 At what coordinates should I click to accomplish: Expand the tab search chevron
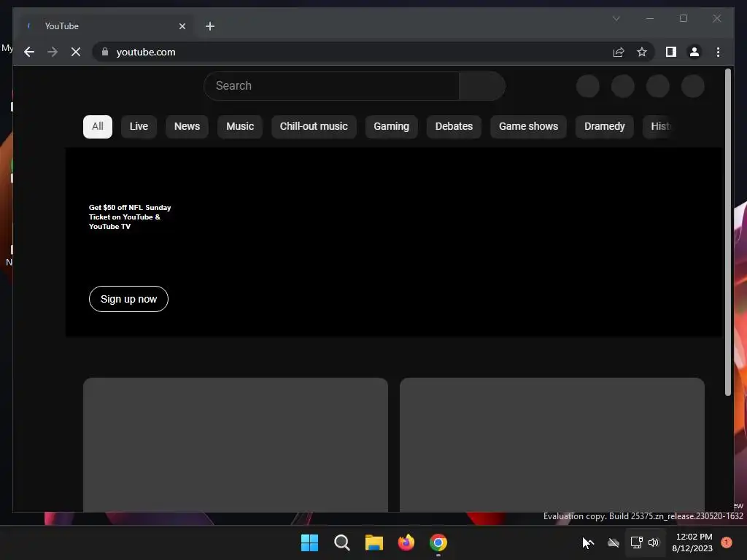click(616, 18)
